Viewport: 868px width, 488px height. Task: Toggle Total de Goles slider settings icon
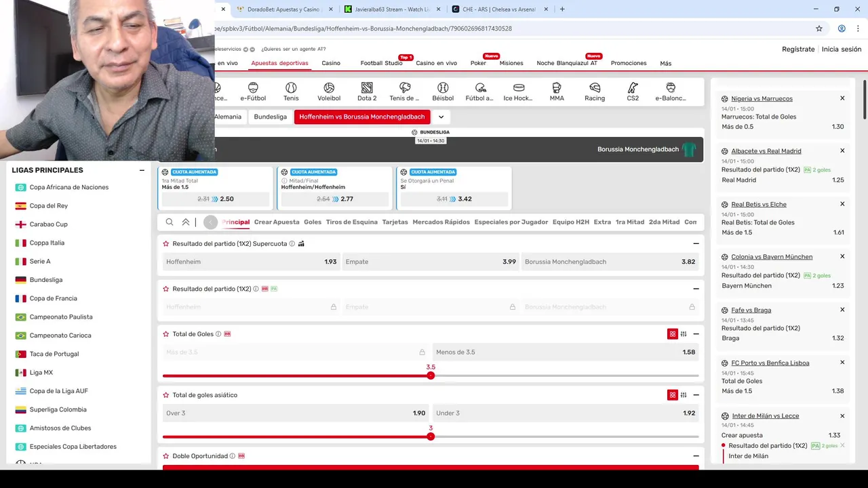(x=684, y=334)
